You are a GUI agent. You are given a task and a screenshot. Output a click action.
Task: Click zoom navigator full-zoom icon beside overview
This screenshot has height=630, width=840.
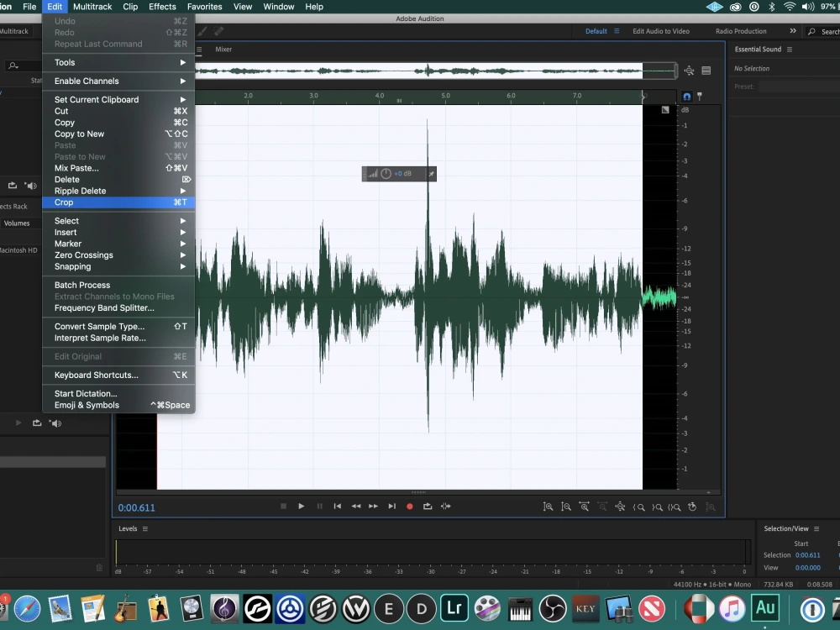690,71
